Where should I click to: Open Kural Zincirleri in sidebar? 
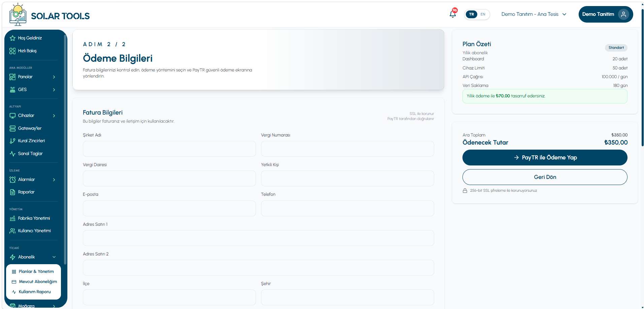32,141
